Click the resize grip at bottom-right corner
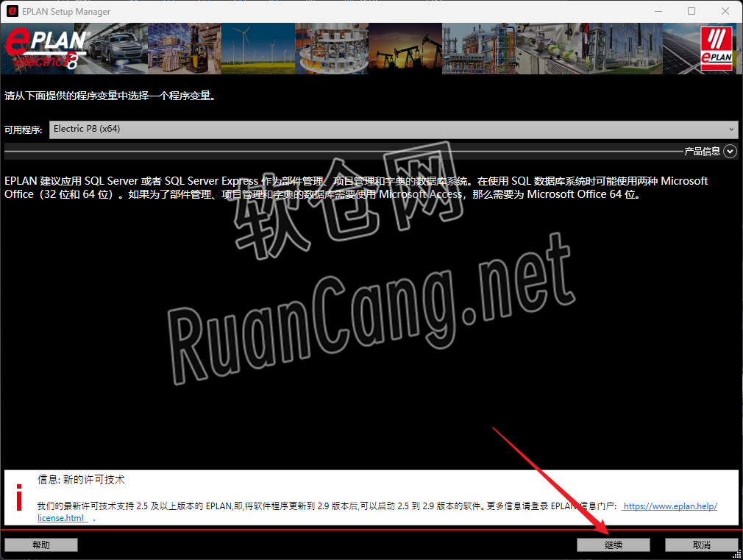743x560 pixels. pos(738,555)
